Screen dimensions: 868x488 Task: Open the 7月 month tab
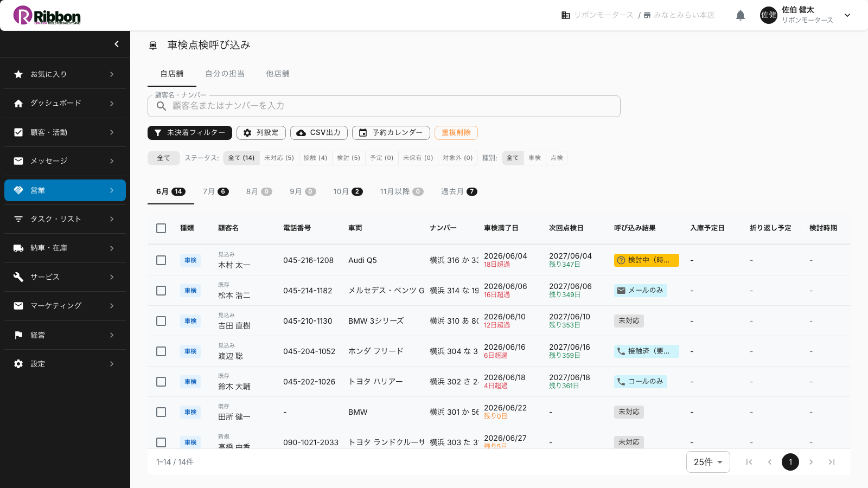(215, 191)
